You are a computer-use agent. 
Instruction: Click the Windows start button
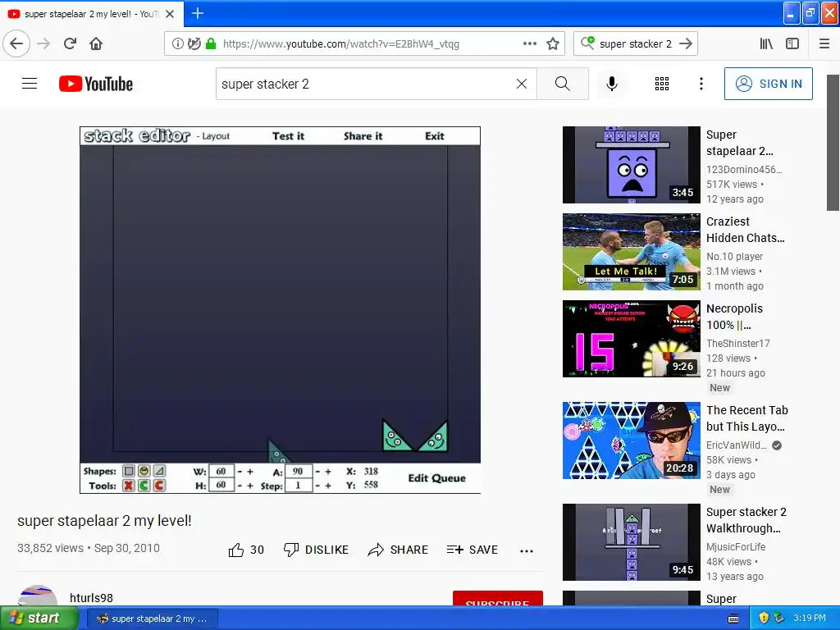(x=39, y=619)
